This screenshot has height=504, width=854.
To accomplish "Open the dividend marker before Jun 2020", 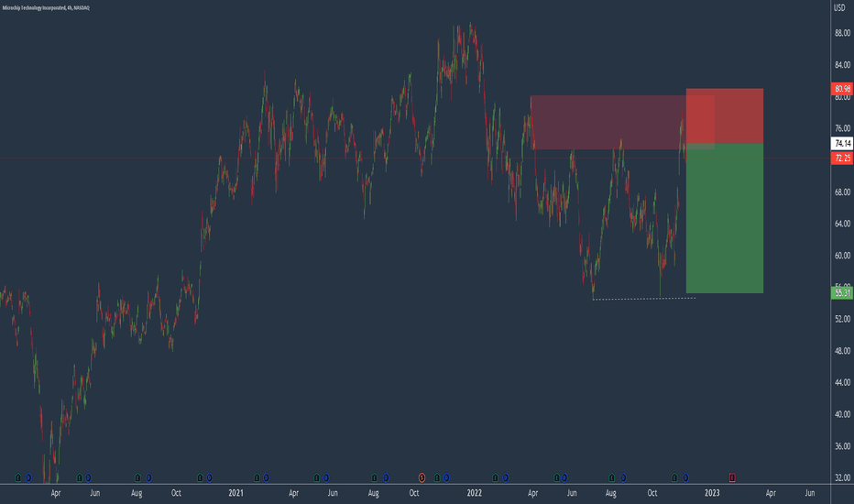I will [88, 477].
